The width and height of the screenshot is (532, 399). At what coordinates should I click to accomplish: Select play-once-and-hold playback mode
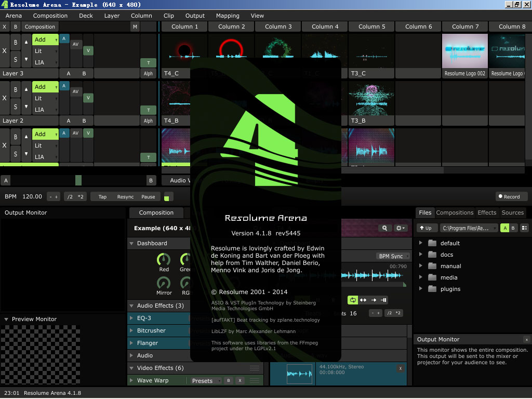383,300
